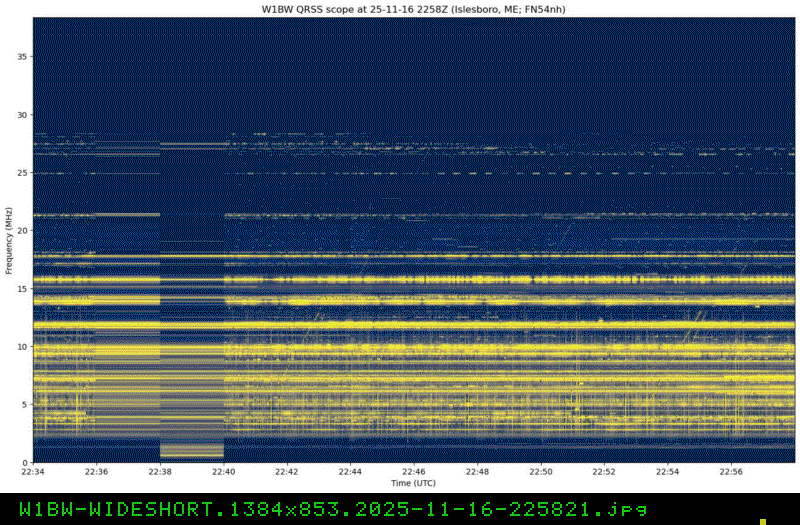
Task: Click the 22:44 time tick label
Action: [x=350, y=472]
